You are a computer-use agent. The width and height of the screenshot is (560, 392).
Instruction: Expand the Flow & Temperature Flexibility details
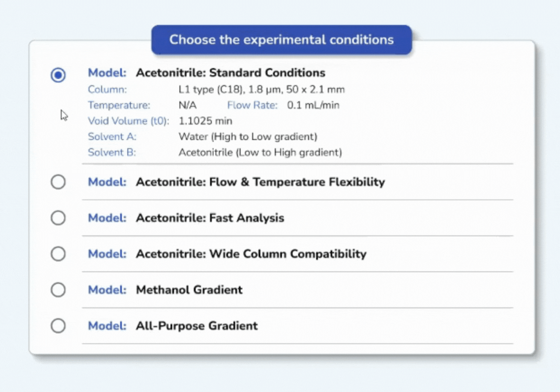[x=260, y=182]
